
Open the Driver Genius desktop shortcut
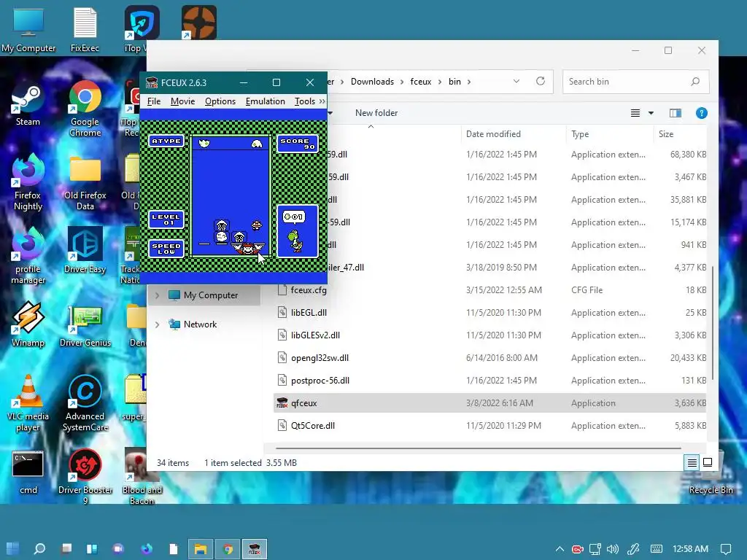coord(85,326)
